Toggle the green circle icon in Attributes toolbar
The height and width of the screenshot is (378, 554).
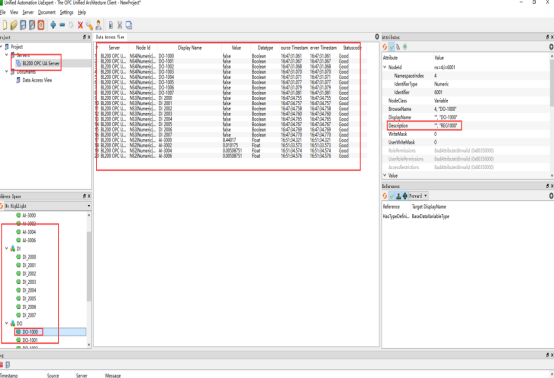pyautogui.click(x=405, y=47)
